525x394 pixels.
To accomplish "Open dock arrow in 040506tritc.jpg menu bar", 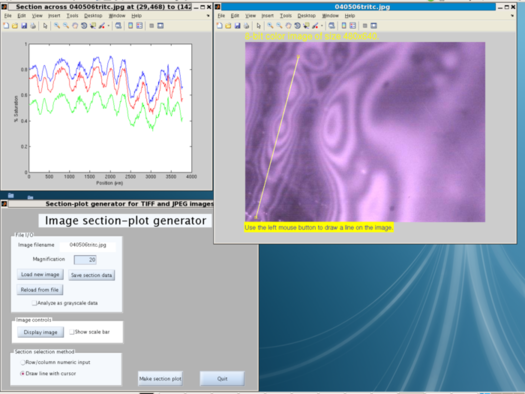I will pyautogui.click(x=512, y=16).
